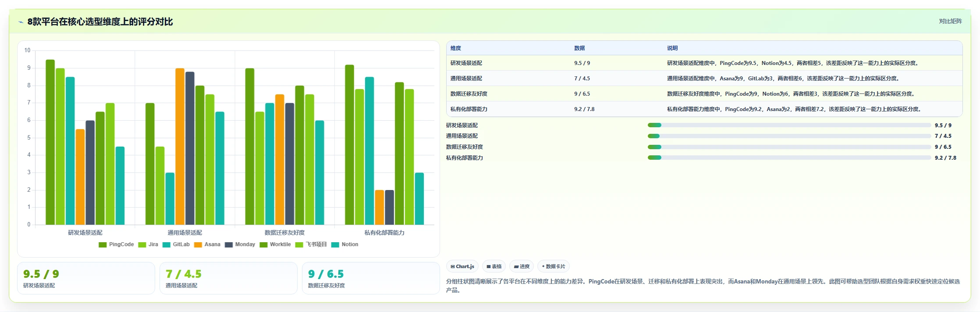Click the title icon before 8款平台
This screenshot has height=312, width=980.
(21, 22)
